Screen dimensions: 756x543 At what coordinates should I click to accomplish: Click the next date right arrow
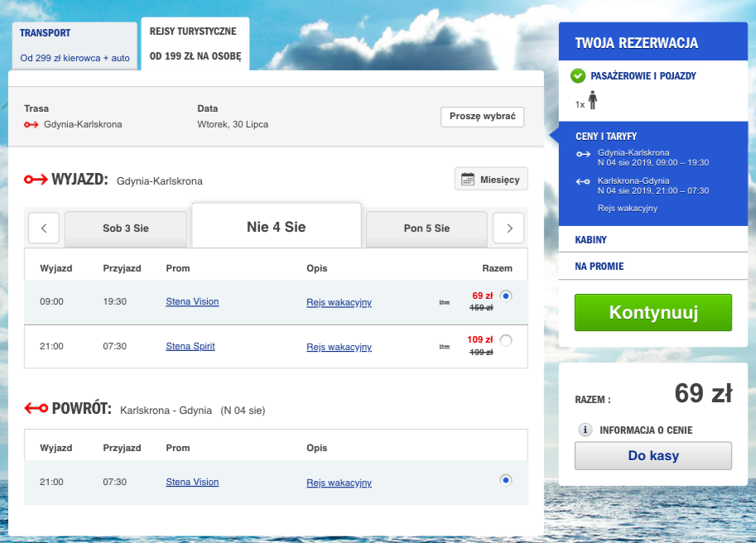509,228
